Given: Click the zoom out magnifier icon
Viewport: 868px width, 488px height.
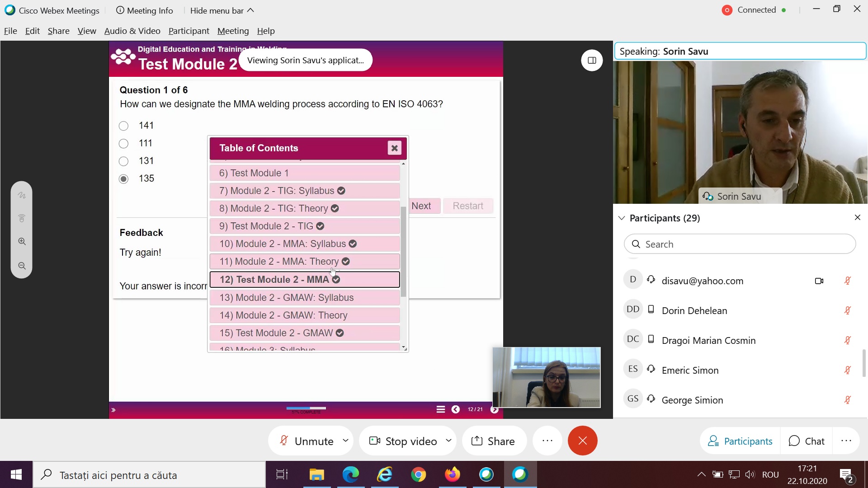Looking at the screenshot, I should click(x=22, y=266).
